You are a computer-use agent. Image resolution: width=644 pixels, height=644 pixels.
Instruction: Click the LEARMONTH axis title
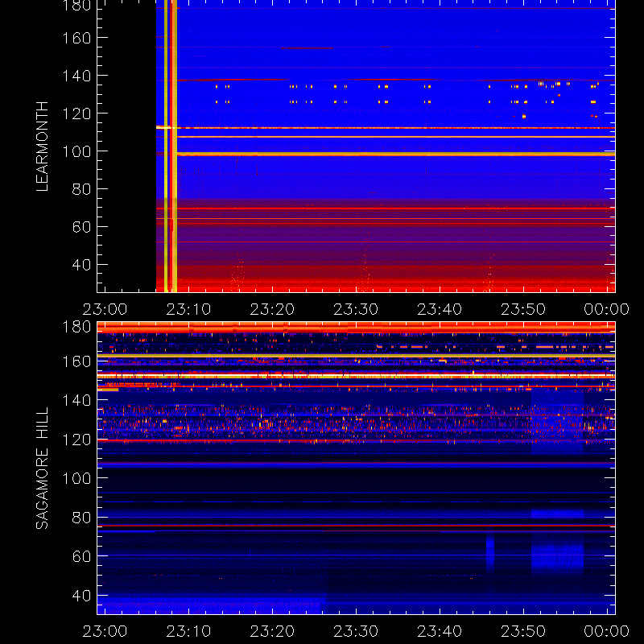43,147
